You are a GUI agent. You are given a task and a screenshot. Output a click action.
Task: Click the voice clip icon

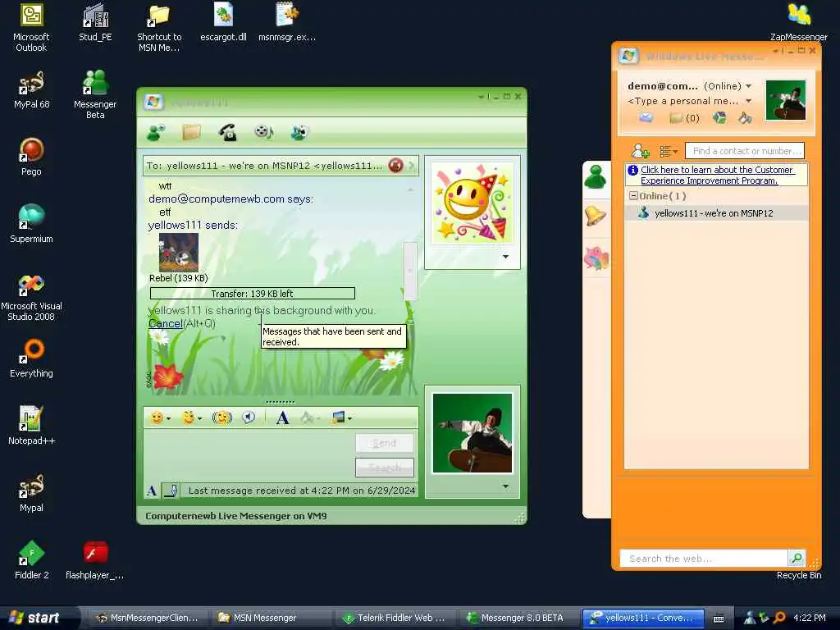[249, 418]
